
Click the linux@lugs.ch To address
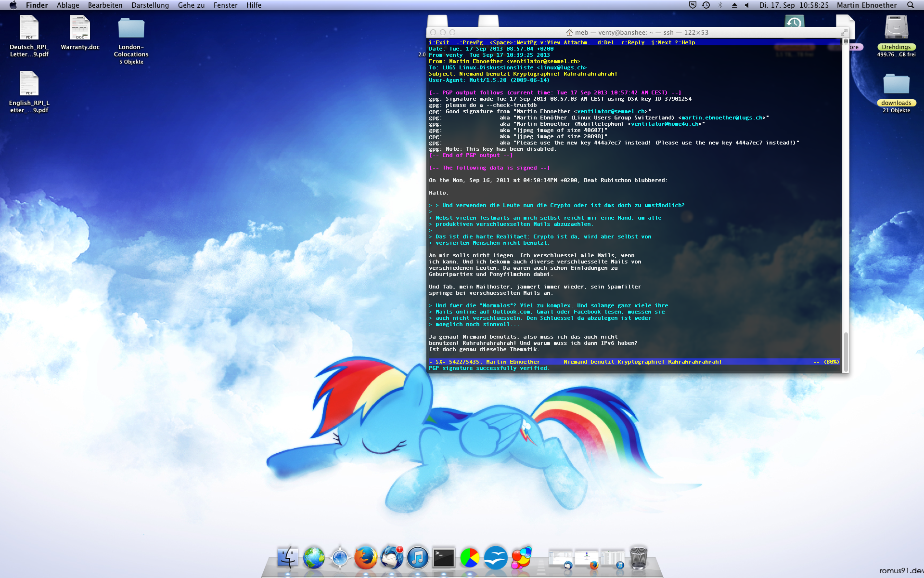[562, 67]
